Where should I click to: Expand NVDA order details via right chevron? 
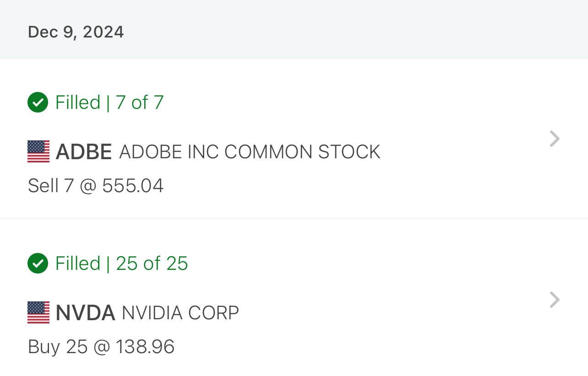click(555, 300)
